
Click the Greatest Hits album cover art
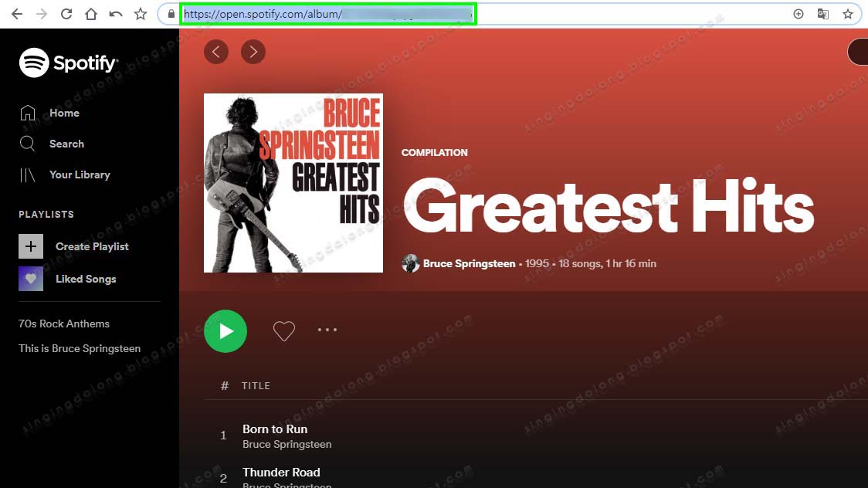[x=293, y=182]
